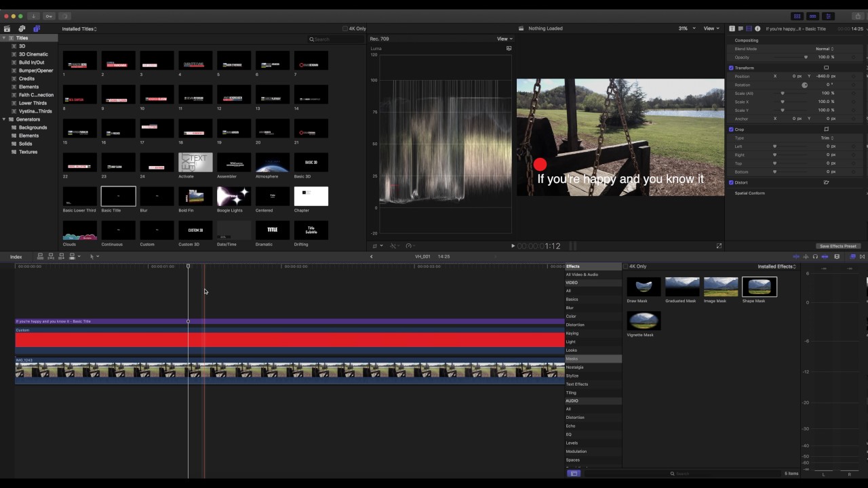The height and width of the screenshot is (488, 868).
Task: Open the timeline Index button
Action: (x=16, y=257)
